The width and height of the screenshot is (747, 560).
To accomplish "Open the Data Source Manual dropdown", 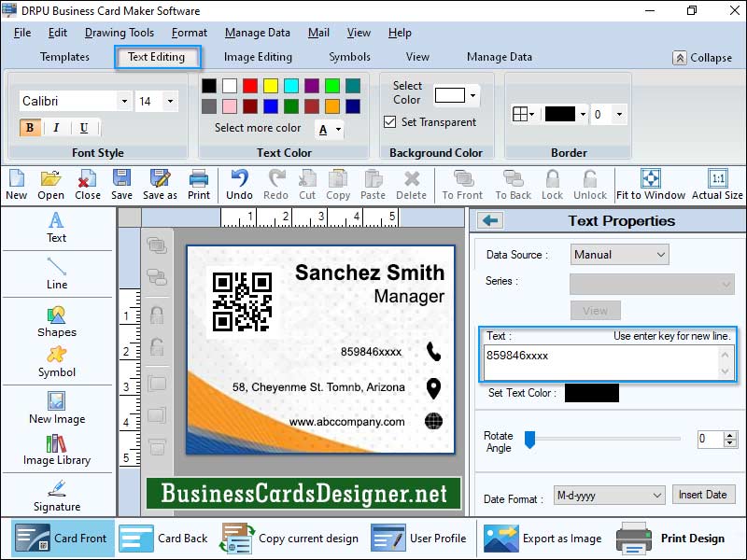I will point(619,255).
